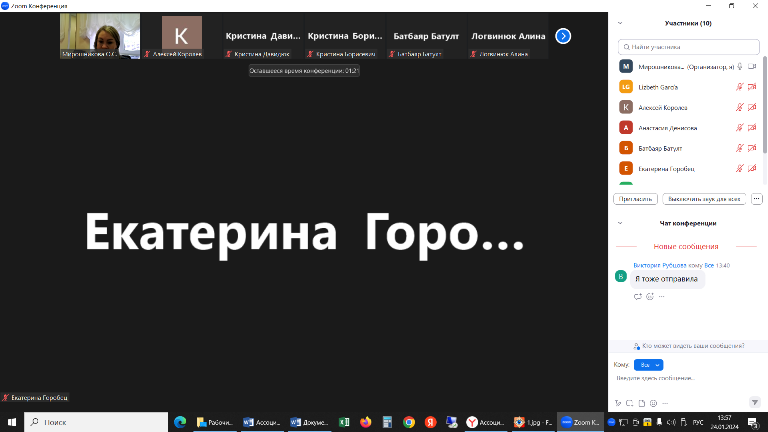This screenshot has height=432, width=768.
Task: Open the chat text formatting icon
Action: click(618, 403)
